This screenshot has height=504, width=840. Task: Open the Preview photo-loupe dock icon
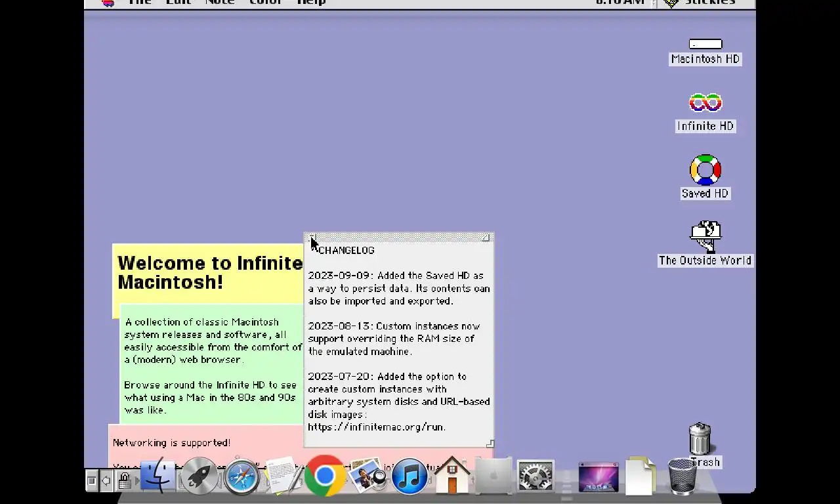point(367,476)
